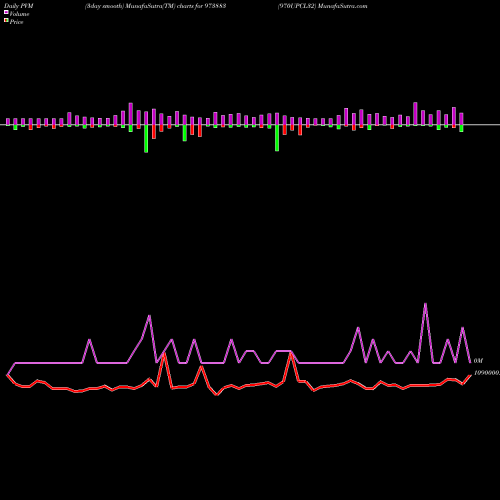Select the tallest red price line spike
The image size is (500, 500).
[x=164, y=354]
